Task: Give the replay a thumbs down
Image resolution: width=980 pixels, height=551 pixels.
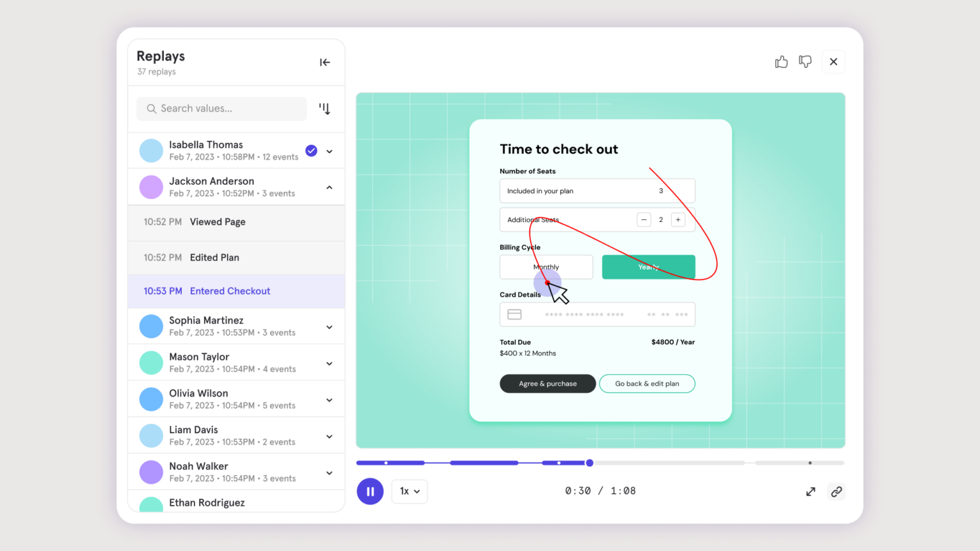Action: tap(805, 62)
